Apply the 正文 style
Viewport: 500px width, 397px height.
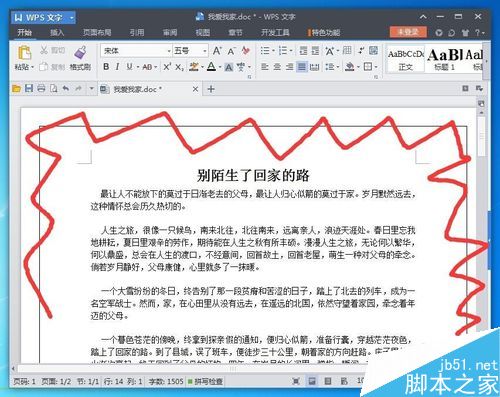(406, 59)
